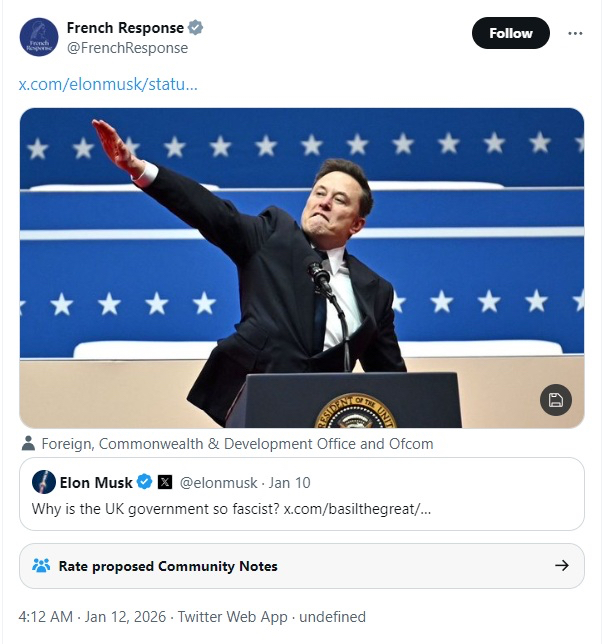The image size is (602, 644).
Task: Click the tagged people person icon
Action: coord(29,443)
